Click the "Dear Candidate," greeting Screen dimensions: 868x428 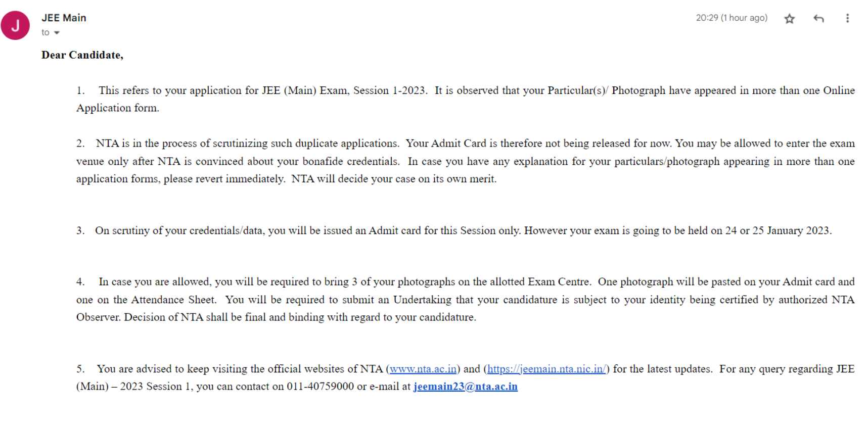pyautogui.click(x=82, y=55)
